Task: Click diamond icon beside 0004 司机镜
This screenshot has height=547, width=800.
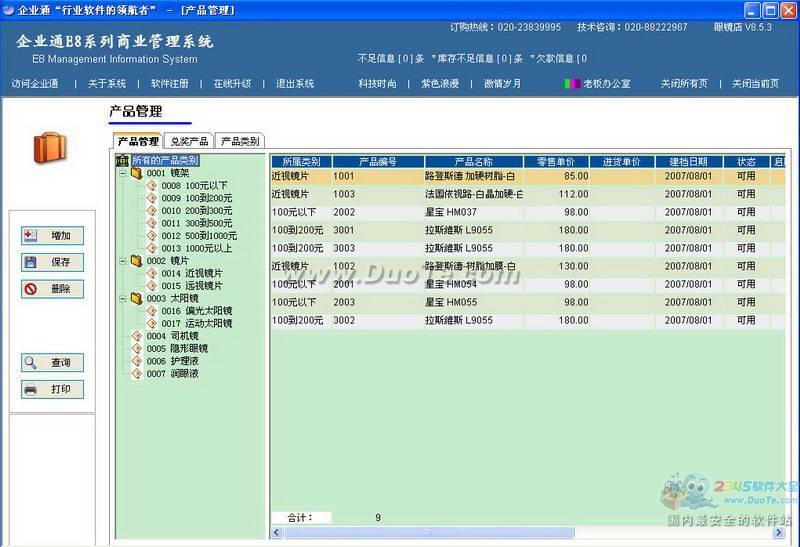Action: [136, 336]
